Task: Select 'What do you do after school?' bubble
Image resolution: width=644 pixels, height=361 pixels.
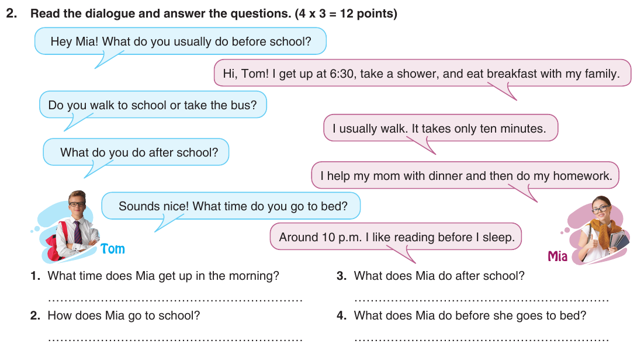Action: pos(136,152)
